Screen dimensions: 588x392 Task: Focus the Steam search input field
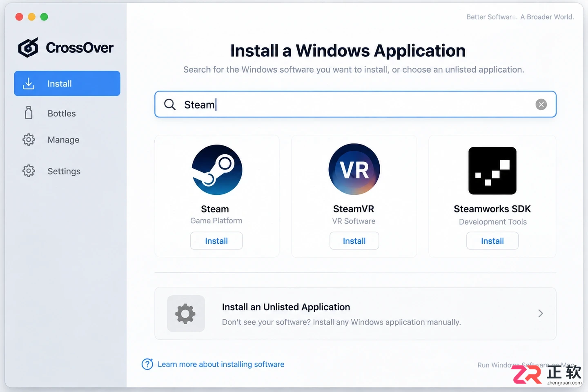click(355, 104)
